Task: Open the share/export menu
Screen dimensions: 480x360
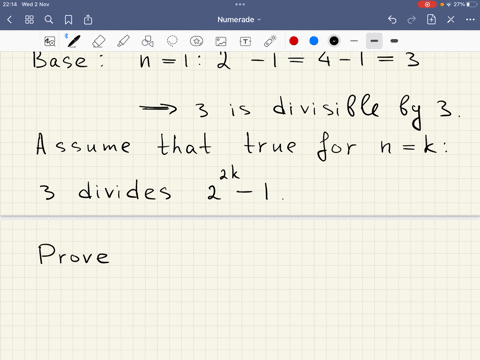Action: pos(88,20)
